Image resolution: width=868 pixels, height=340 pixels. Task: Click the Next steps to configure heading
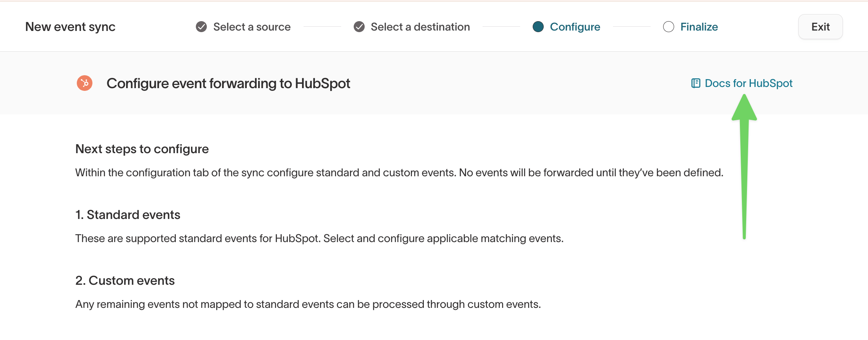click(142, 149)
